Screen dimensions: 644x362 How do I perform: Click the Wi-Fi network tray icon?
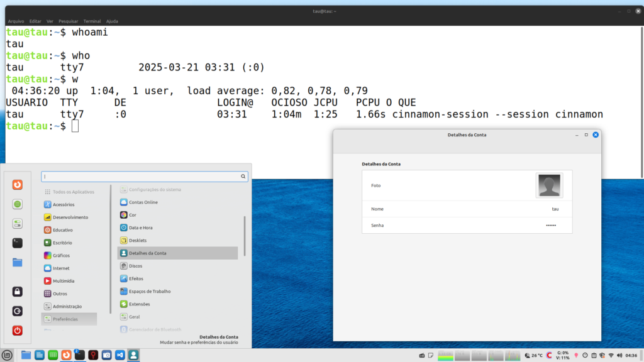(610, 355)
